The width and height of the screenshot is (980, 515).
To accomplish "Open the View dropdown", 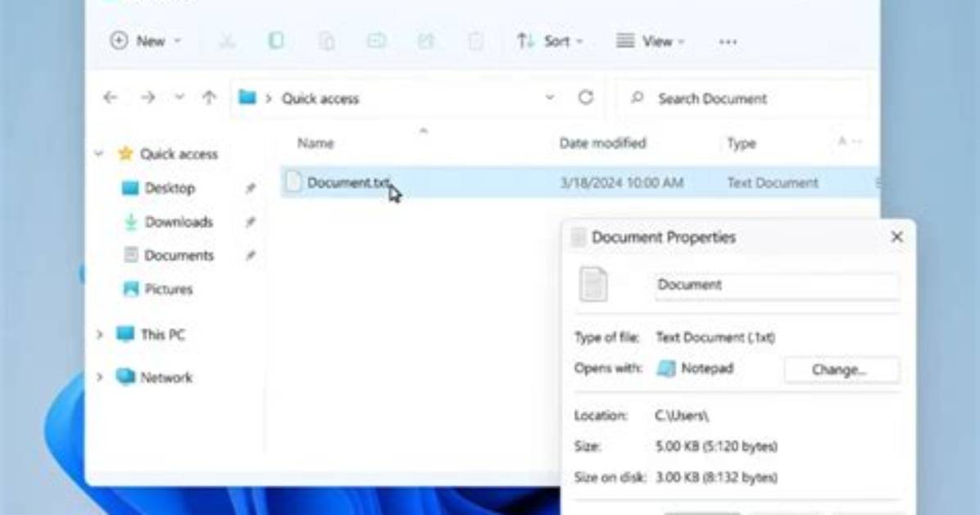I will [x=650, y=41].
